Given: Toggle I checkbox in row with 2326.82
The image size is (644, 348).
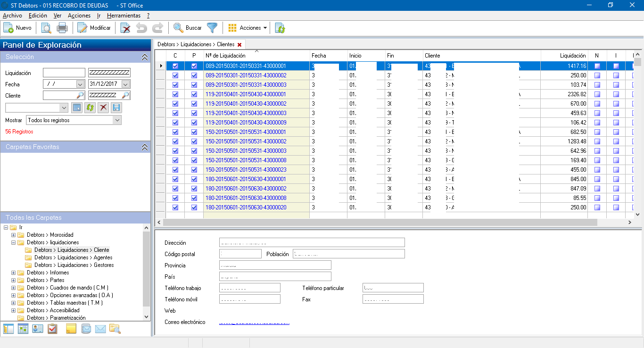Looking at the screenshot, I should (x=616, y=94).
